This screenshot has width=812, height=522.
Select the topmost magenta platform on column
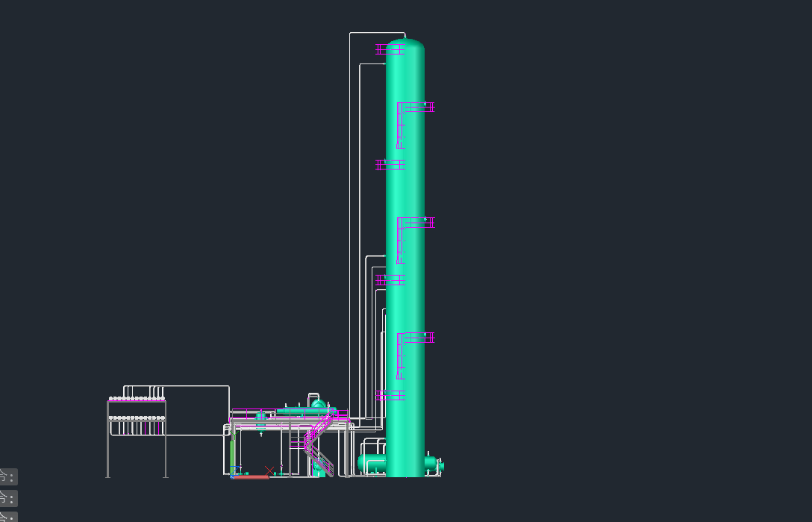390,49
